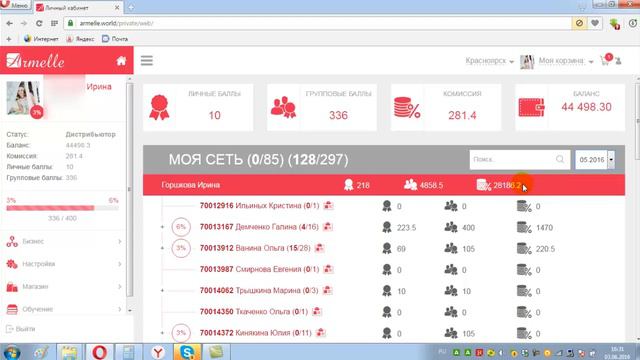Viewport: 640px width, 360px height.
Task: Click the red wallet balance icon
Action: click(531, 107)
